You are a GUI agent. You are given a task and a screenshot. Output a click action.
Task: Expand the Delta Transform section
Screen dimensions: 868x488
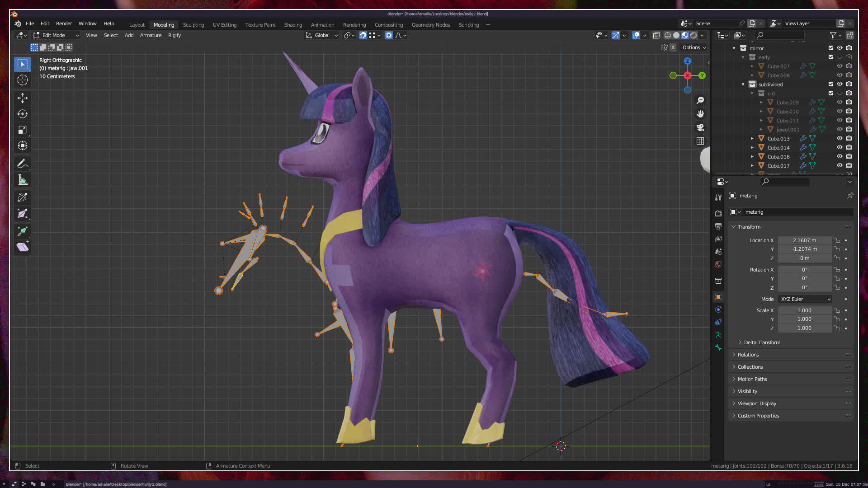[762, 343]
